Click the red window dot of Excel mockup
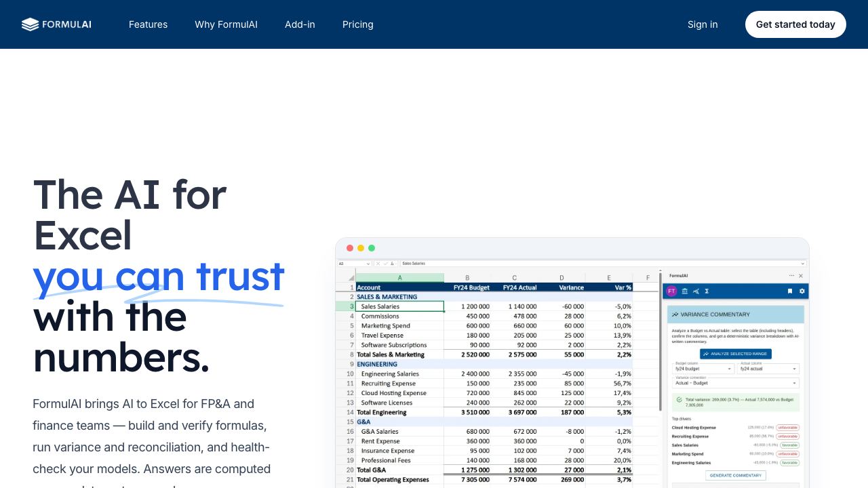This screenshot has width=868, height=488. (x=350, y=248)
